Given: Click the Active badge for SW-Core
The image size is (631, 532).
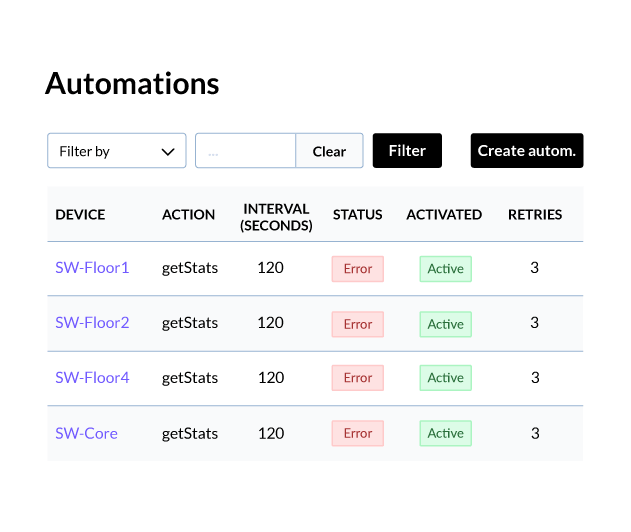Looking at the screenshot, I should pos(445,433).
